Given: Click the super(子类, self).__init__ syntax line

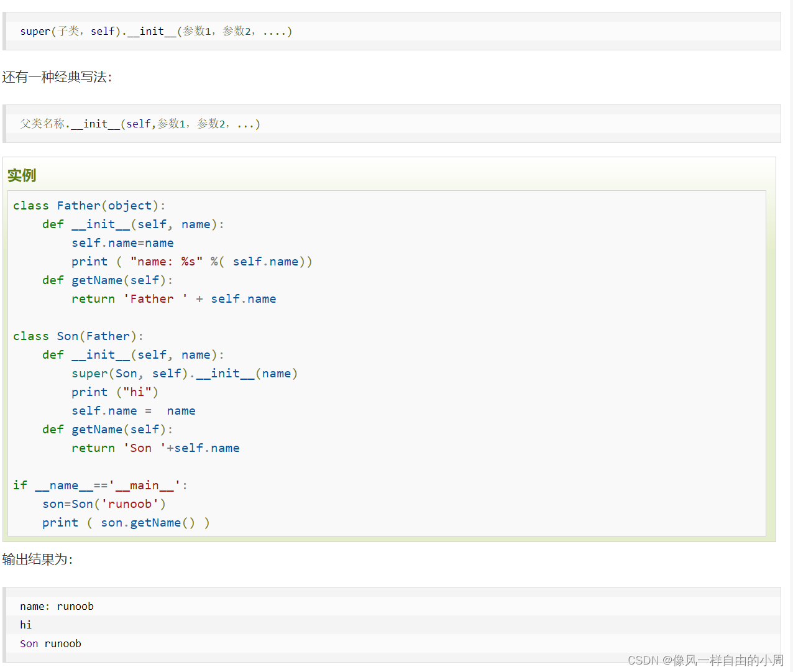Looking at the screenshot, I should [156, 31].
